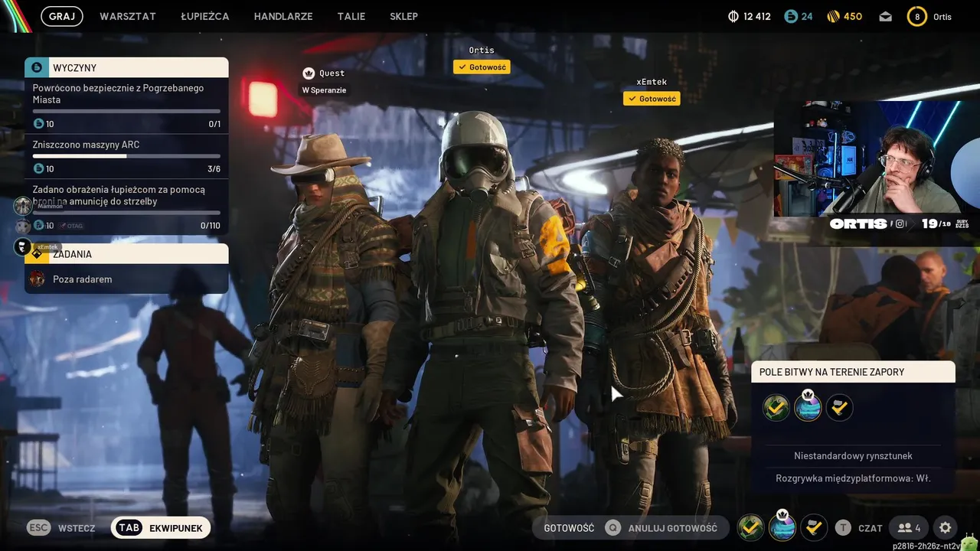
Task: Open CZAT chat
Action: pos(870,528)
